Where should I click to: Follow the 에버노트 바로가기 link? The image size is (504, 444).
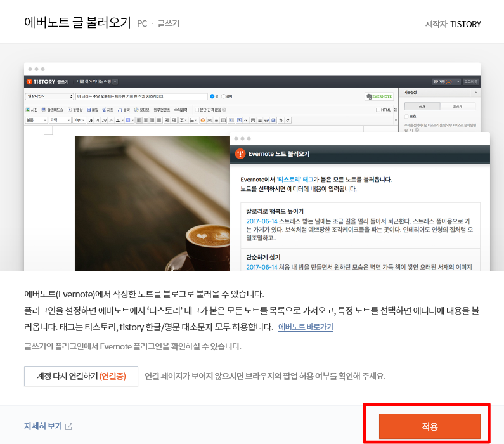(306, 327)
